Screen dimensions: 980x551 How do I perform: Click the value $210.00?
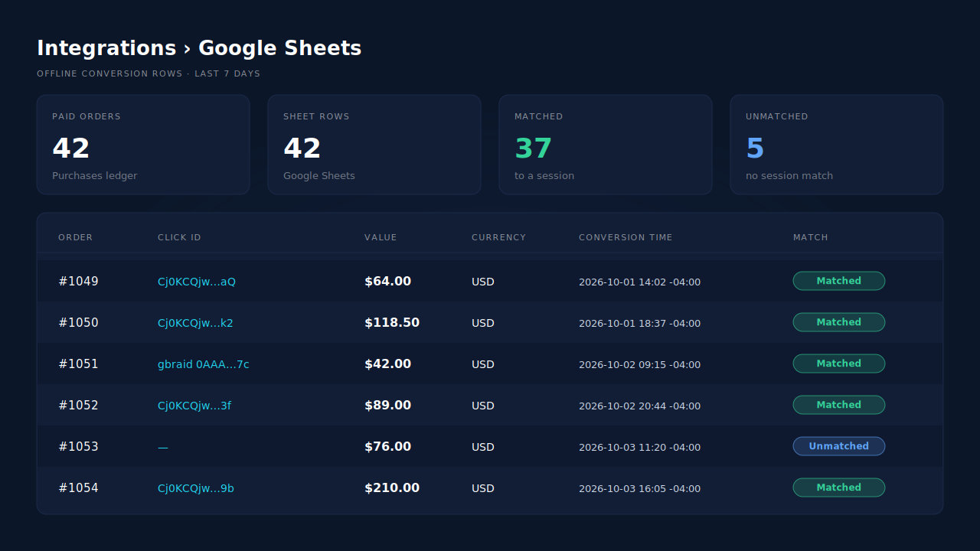coord(392,487)
